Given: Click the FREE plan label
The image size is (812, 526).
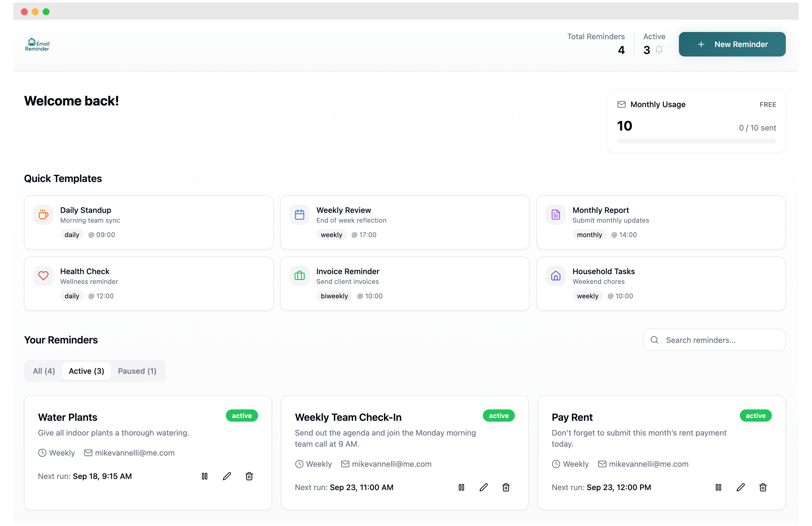Looking at the screenshot, I should point(768,104).
